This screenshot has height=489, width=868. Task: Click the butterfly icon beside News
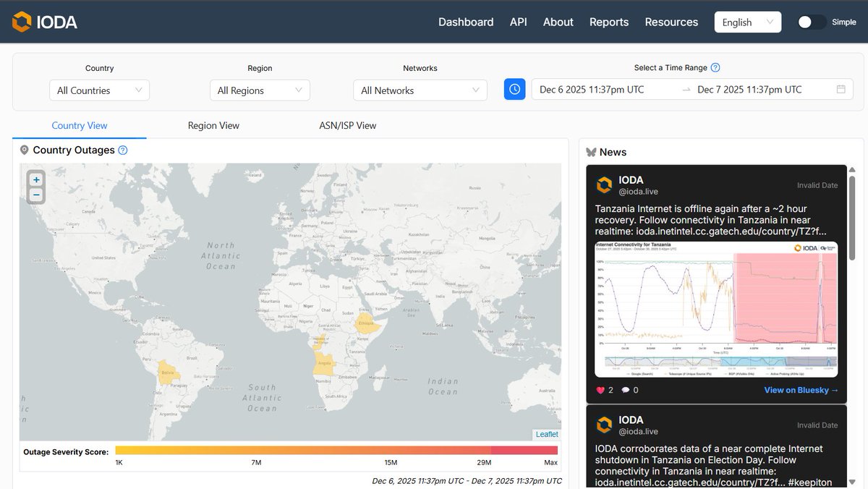pos(591,152)
